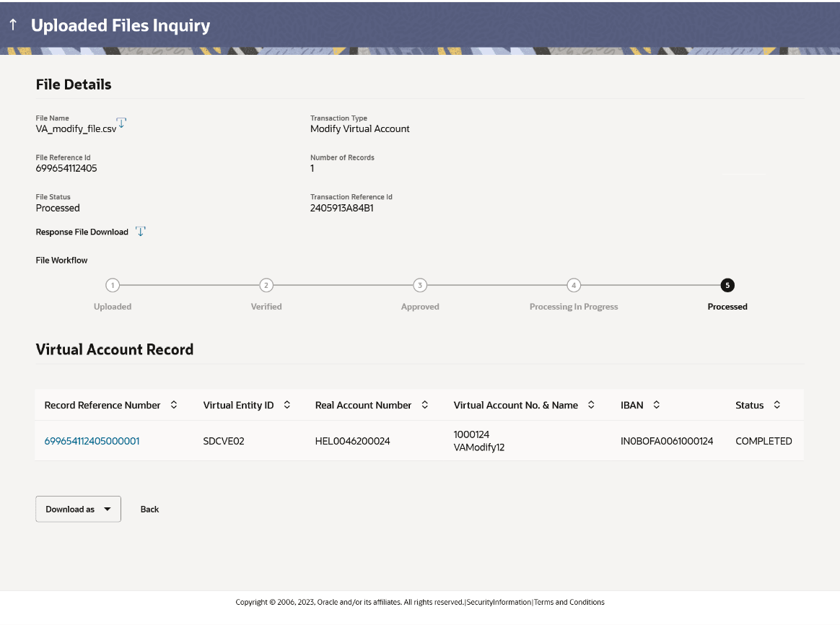Open record 699654112405000001 details
840x625 pixels.
[92, 440]
